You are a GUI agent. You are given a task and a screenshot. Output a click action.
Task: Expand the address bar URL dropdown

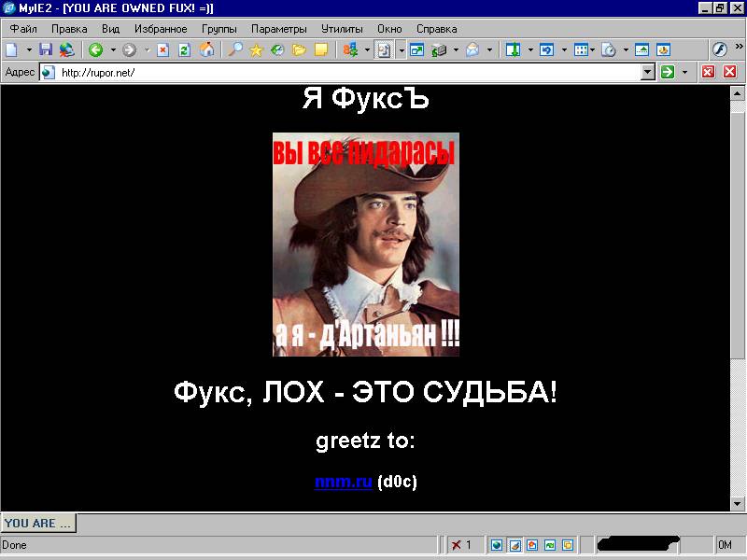(x=648, y=73)
